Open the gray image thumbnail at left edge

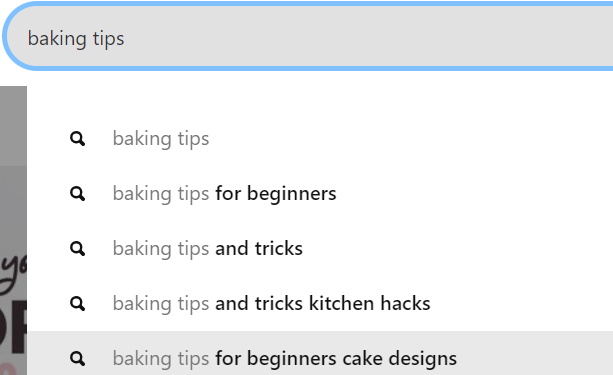click(13, 126)
